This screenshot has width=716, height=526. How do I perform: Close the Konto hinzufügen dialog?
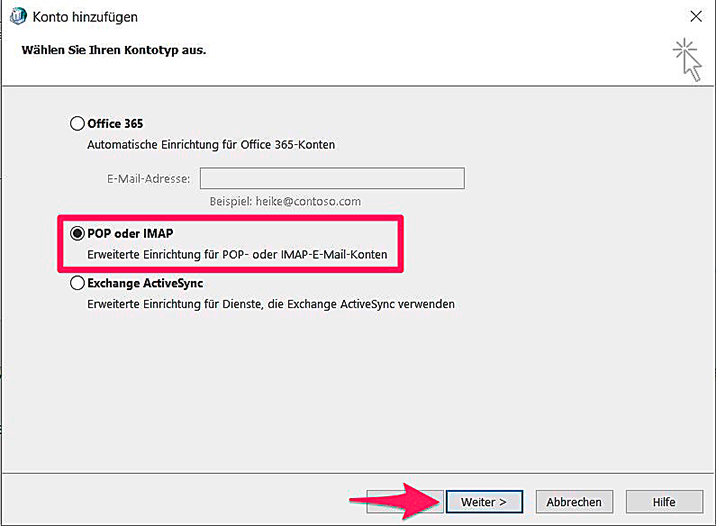click(x=696, y=16)
